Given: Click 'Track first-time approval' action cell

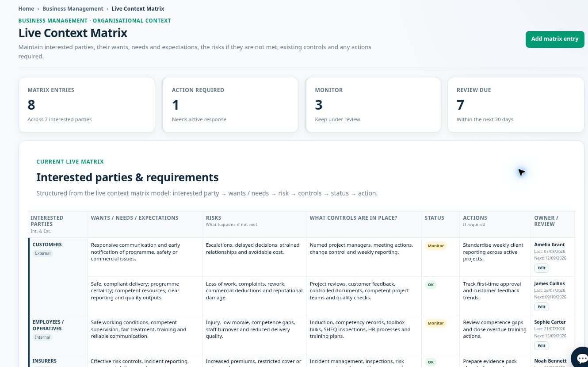Looking at the screenshot, I should (x=495, y=296).
